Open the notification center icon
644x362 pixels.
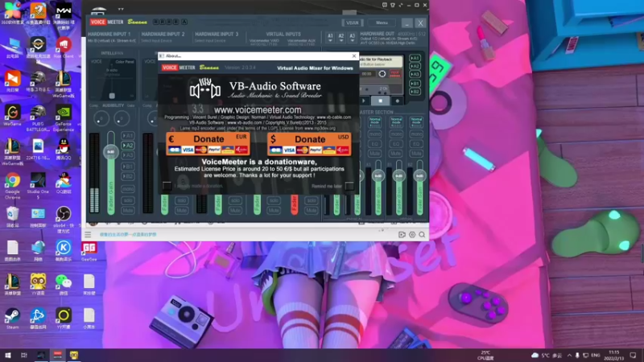[634, 355]
